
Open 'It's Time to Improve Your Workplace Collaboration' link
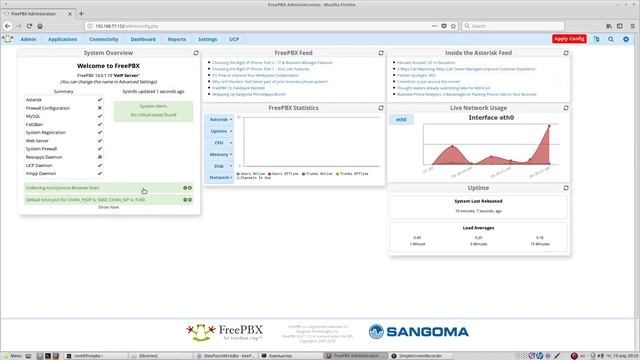(x=256, y=75)
